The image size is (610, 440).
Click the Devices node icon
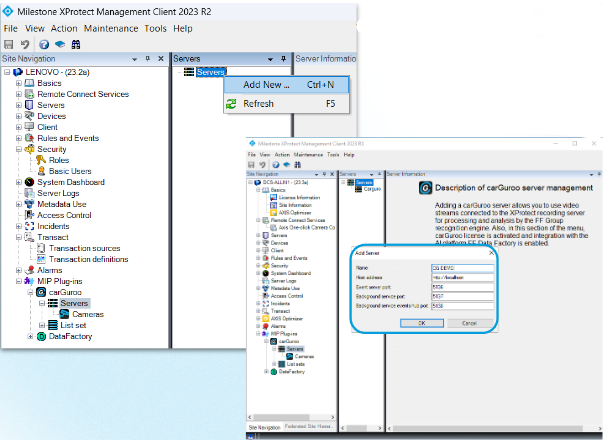click(30, 116)
